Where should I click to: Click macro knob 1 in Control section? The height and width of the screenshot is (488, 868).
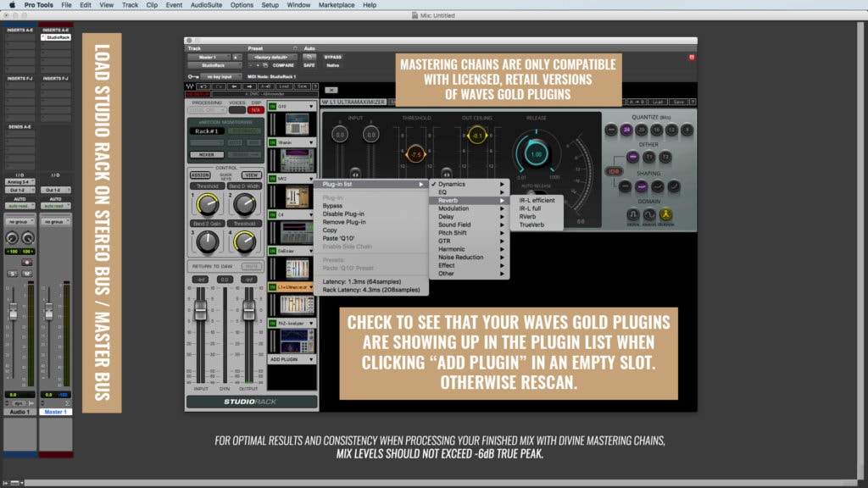208,205
